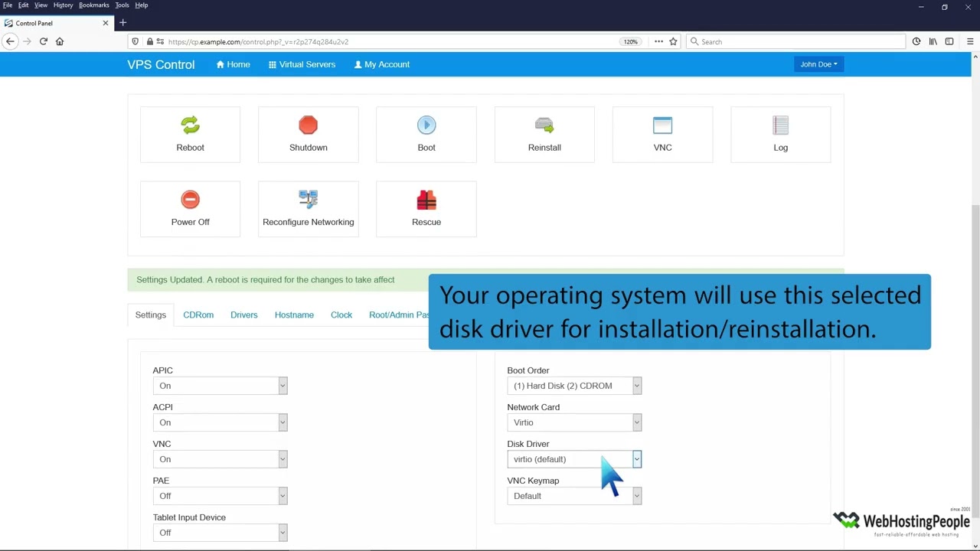The width and height of the screenshot is (980, 551).
Task: Open the ACPI dropdown
Action: point(220,422)
